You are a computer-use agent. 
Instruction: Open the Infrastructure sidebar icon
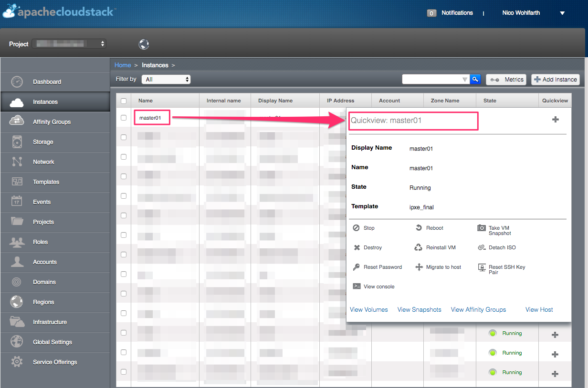tap(17, 322)
